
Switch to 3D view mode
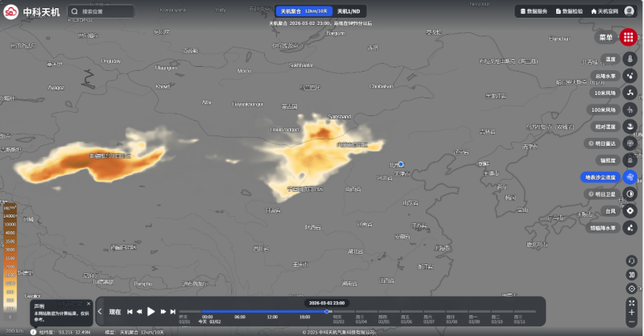coord(631,274)
